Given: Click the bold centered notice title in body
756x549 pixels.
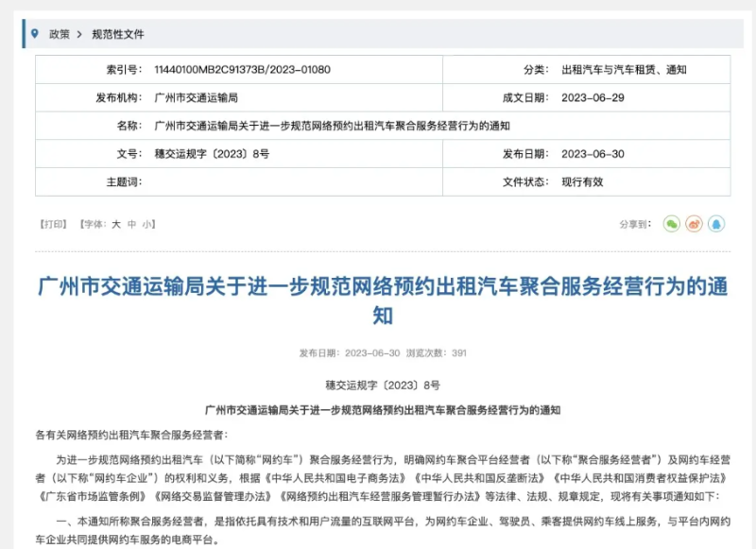Looking at the screenshot, I should coord(383,410).
